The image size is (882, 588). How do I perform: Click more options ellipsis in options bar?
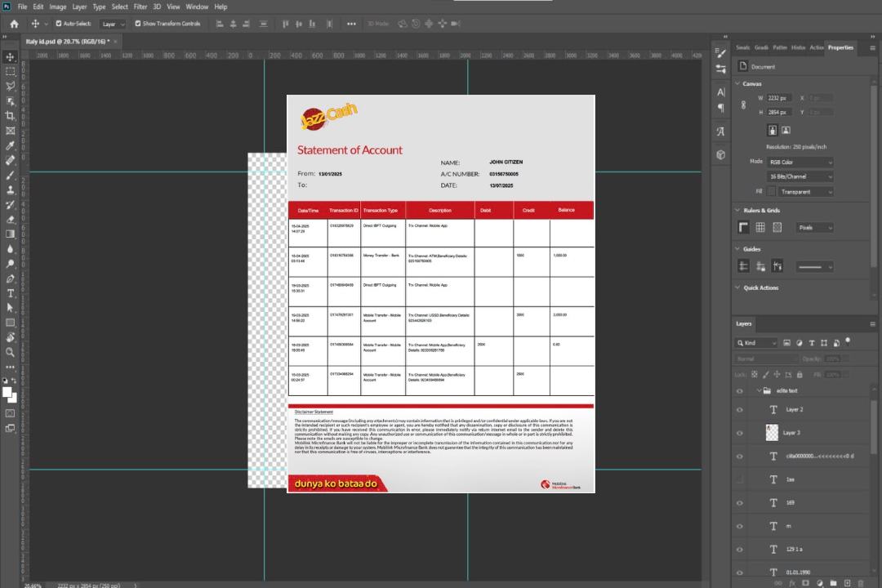coord(351,24)
